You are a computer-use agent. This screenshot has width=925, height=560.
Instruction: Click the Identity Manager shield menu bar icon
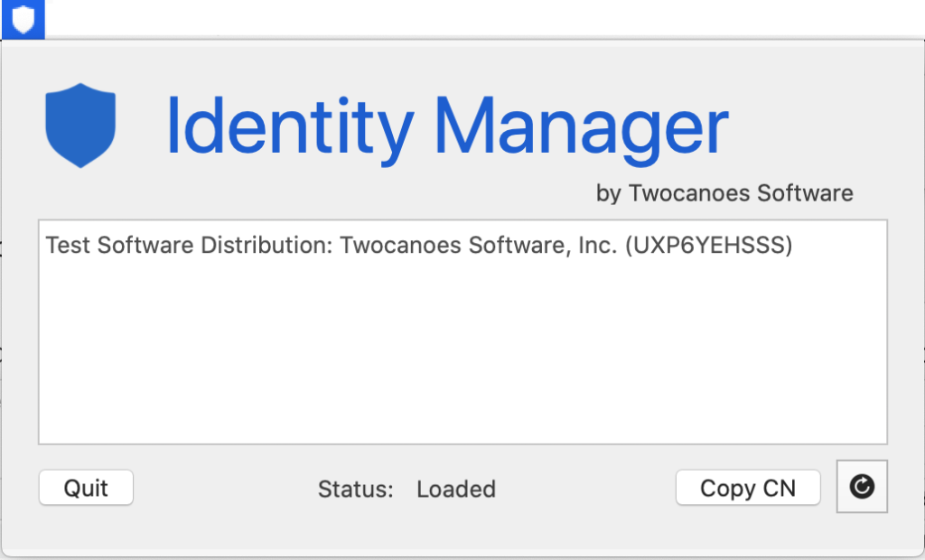pyautogui.click(x=23, y=19)
